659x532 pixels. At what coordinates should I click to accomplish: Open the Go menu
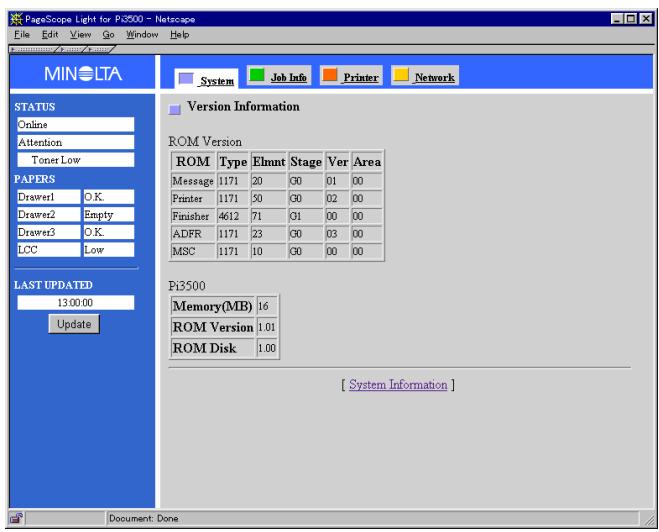[x=108, y=34]
